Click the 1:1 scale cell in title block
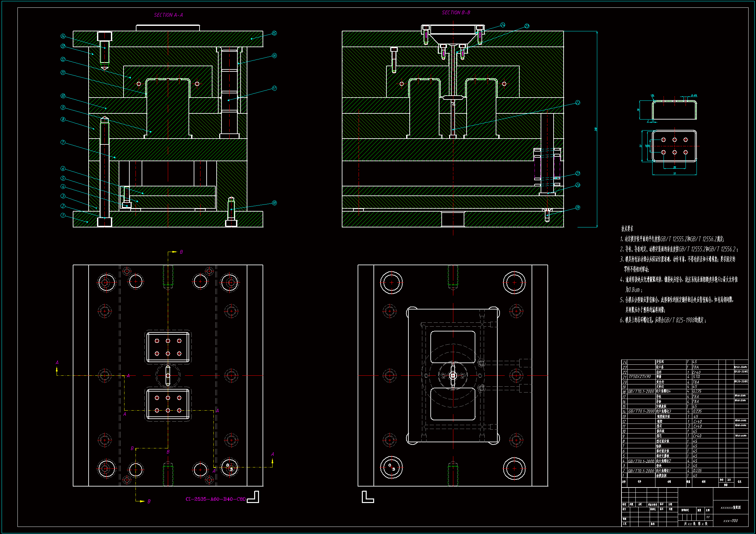 (708, 517)
